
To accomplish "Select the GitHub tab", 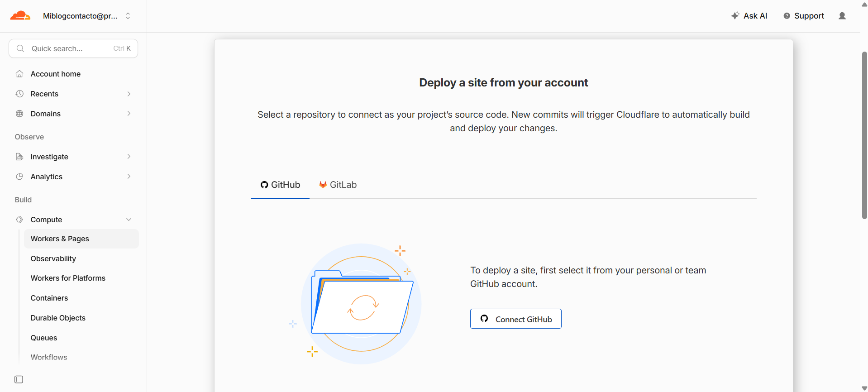I will [x=280, y=185].
